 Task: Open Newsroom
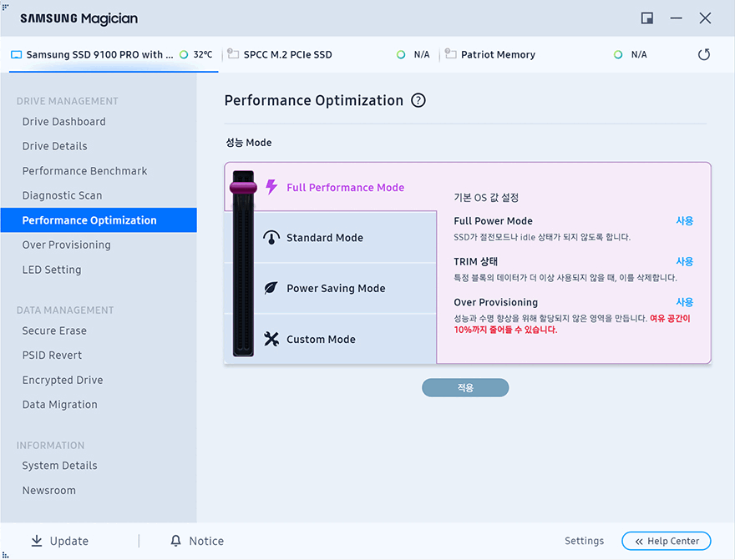[x=48, y=490]
